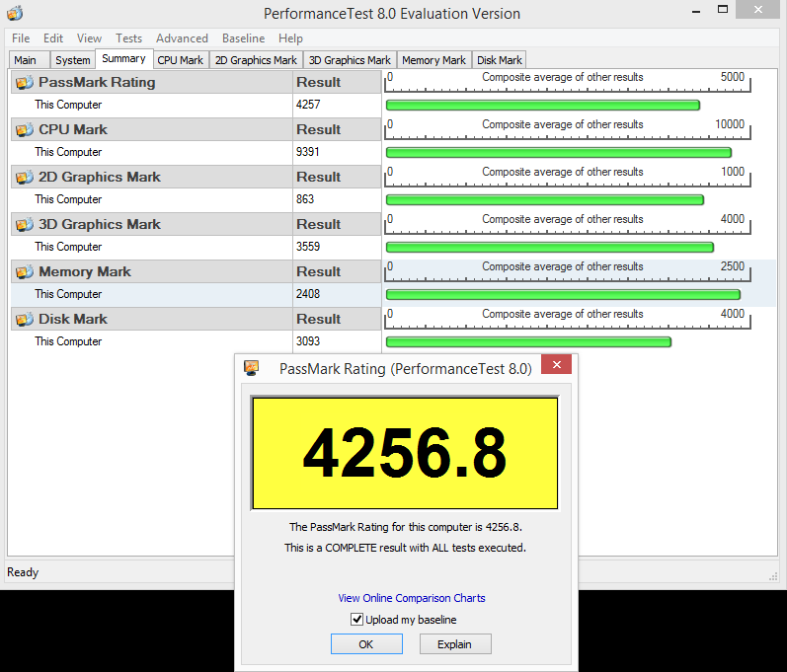Screen dimensions: 787x672
Task: Select the 3D Graphics Mark header row
Action: [196, 225]
